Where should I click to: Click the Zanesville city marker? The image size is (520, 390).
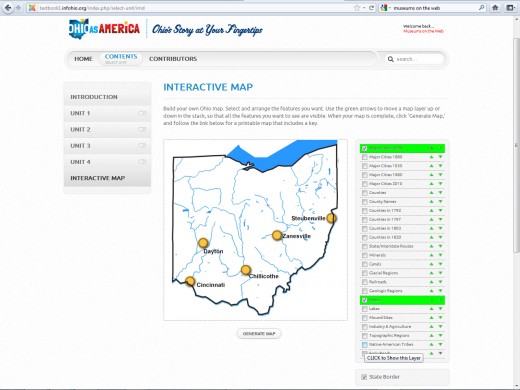(x=277, y=235)
